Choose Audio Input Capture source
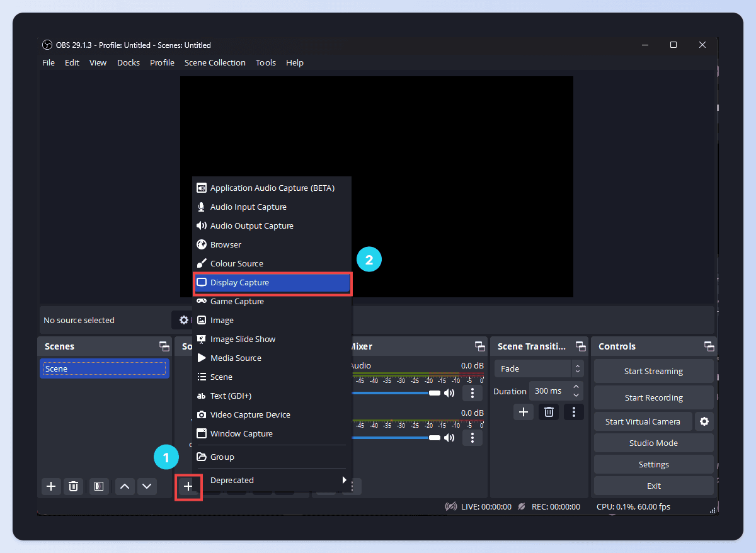Viewport: 756px width, 553px height. [x=272, y=207]
